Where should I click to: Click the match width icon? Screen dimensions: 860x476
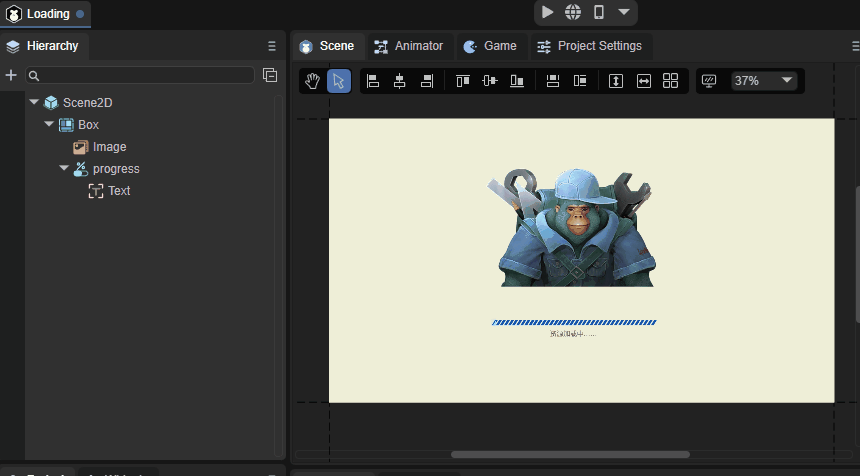pyautogui.click(x=644, y=81)
